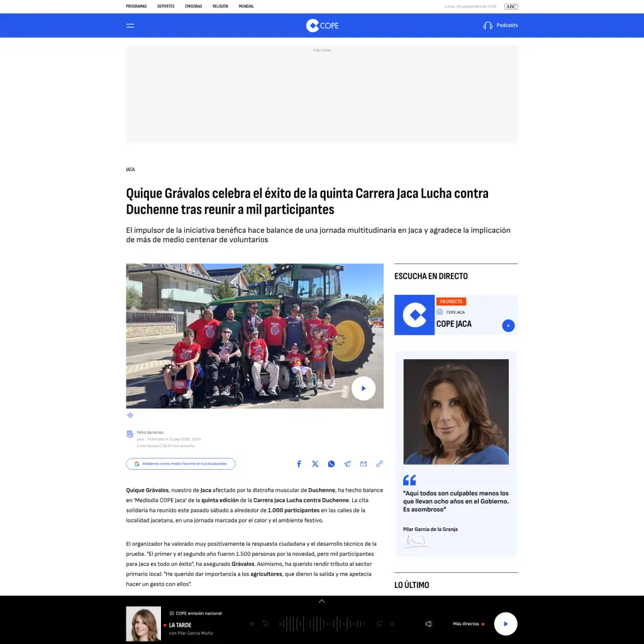Skip to next track in player
This screenshot has width=644, height=644.
click(x=392, y=624)
